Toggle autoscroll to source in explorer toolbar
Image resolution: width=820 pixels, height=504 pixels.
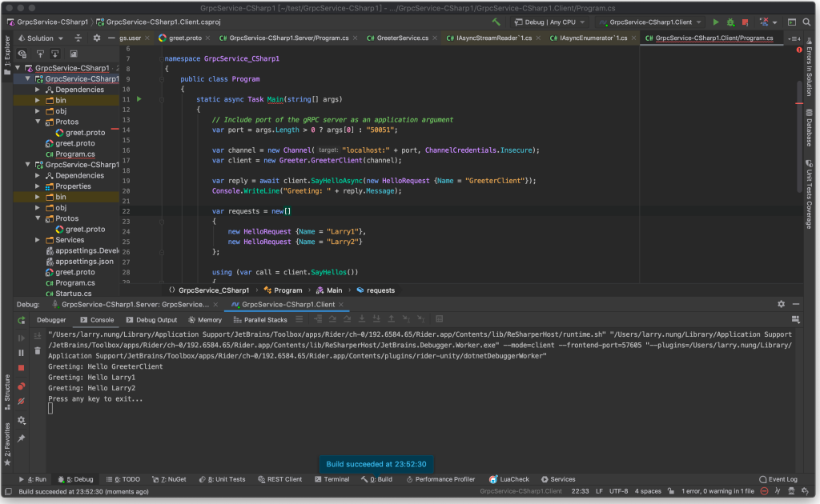40,54
